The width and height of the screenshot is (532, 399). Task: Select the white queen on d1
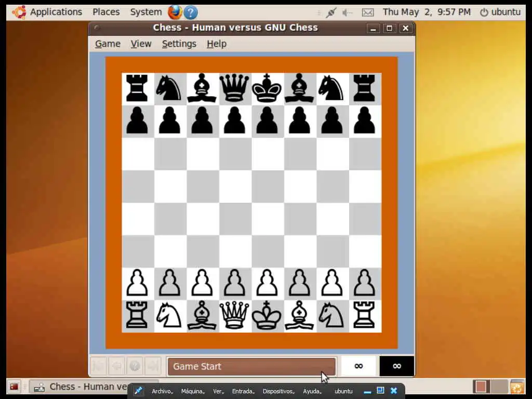234,315
